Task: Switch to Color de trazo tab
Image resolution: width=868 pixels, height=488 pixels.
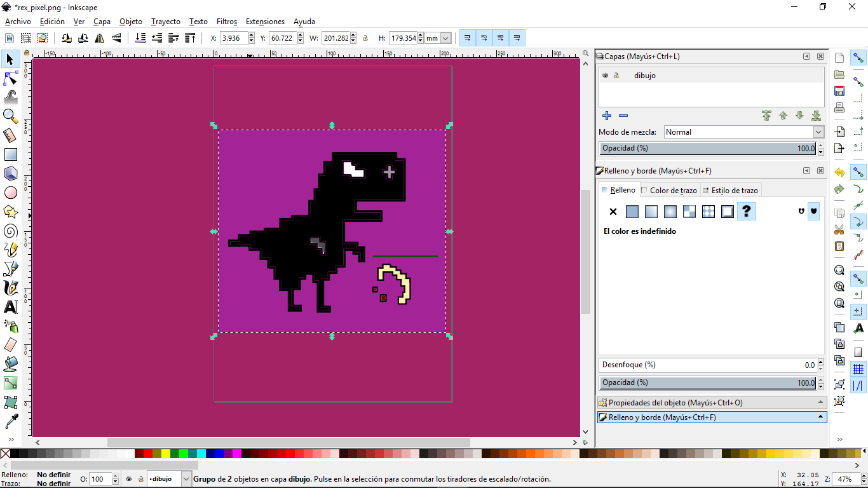Action: tap(669, 190)
